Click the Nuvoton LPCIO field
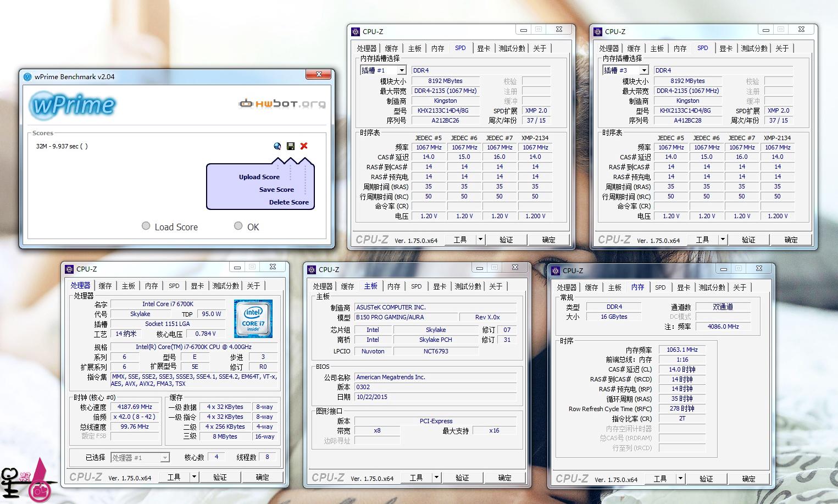This screenshot has height=504, width=838. coord(373,351)
